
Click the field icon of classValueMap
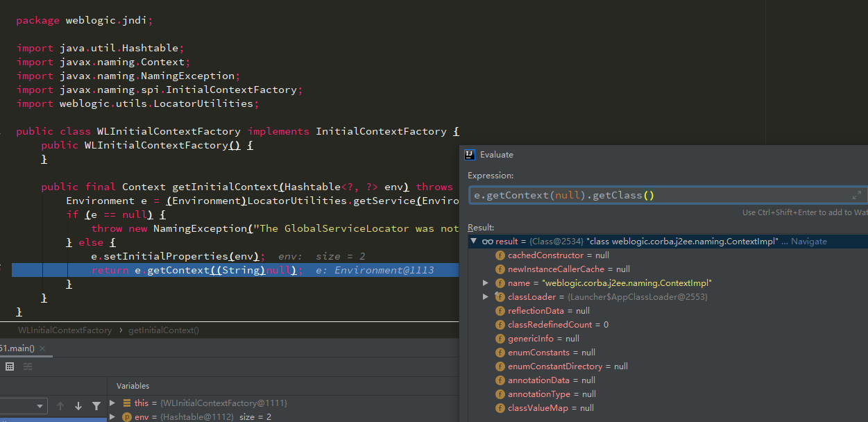[500, 408]
